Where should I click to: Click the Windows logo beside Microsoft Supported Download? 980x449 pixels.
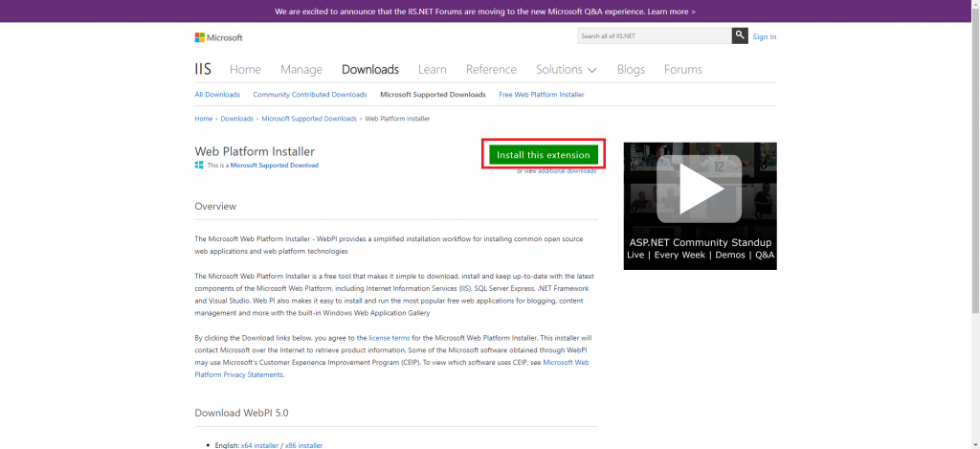(x=199, y=165)
